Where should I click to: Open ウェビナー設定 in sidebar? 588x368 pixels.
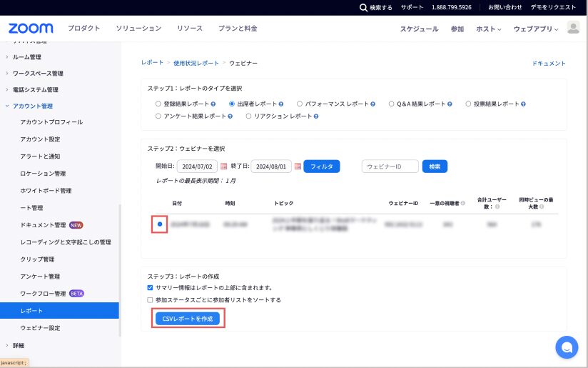40,328
